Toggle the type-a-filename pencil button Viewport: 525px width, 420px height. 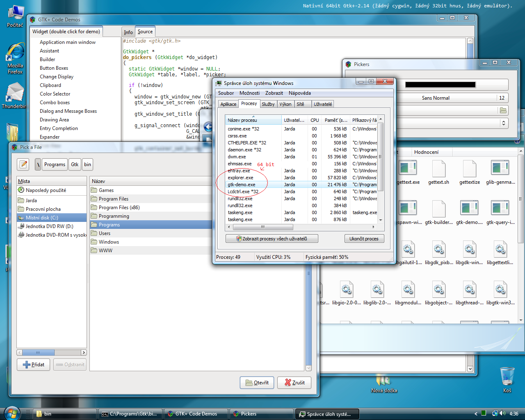(23, 164)
